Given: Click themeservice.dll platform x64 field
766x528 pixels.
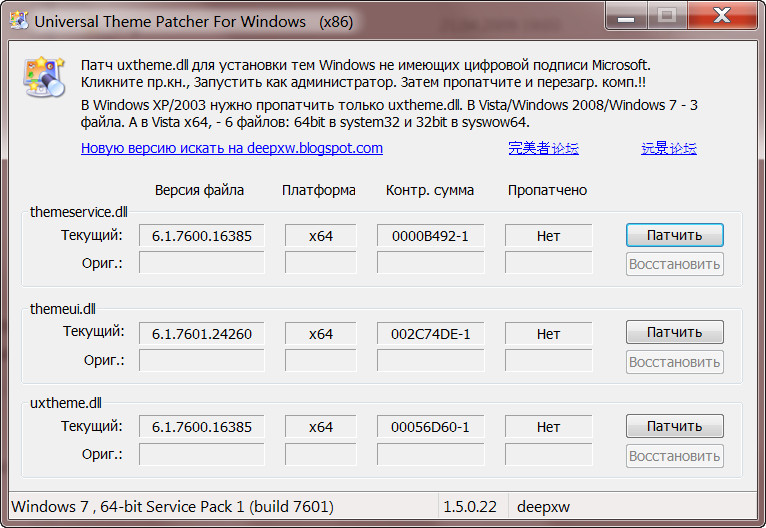Looking at the screenshot, I should click(320, 236).
